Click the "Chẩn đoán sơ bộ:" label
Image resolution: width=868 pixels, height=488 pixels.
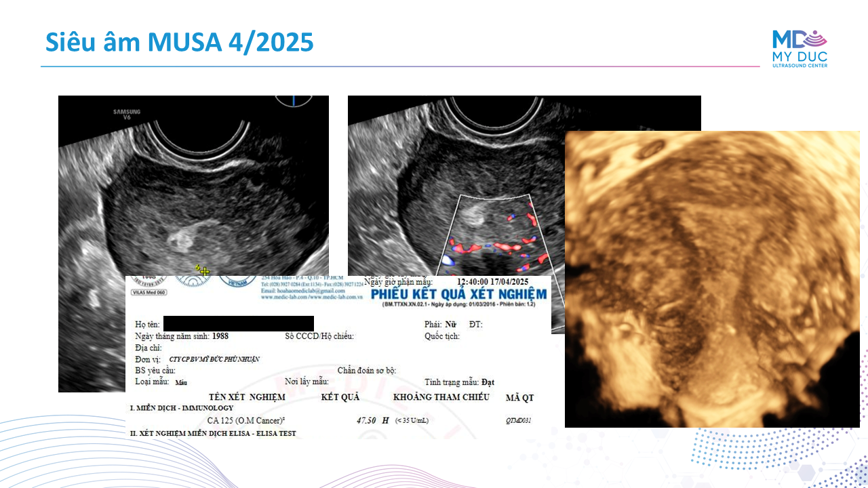[x=366, y=370]
